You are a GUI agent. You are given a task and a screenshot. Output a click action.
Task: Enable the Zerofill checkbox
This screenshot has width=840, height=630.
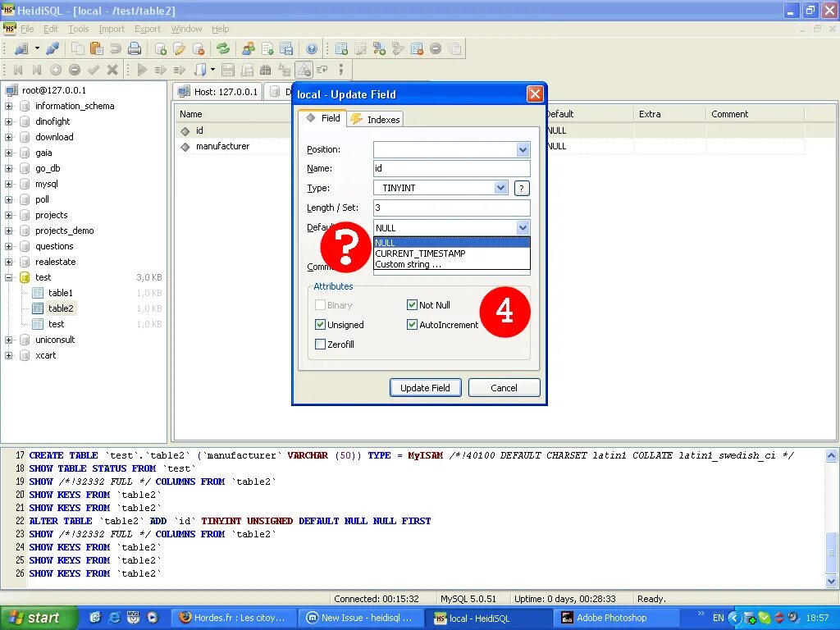[321, 345]
